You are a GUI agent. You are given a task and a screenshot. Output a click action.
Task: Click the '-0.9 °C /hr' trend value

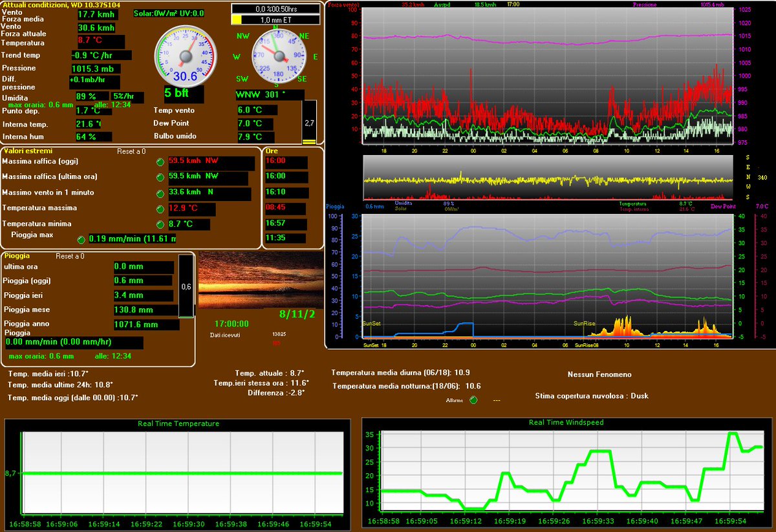tap(102, 56)
